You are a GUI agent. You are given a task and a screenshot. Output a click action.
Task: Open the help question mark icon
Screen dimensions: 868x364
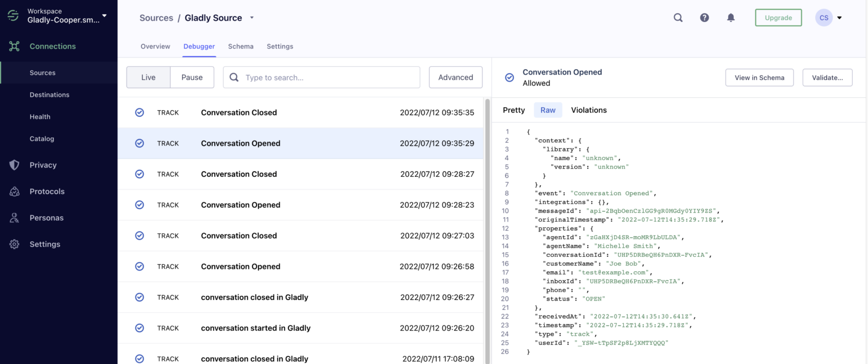tap(704, 18)
